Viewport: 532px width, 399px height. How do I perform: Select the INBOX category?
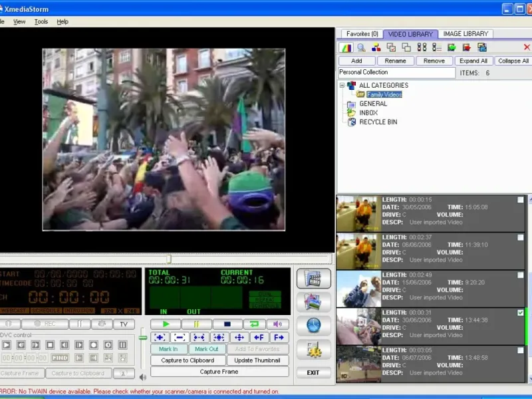(x=368, y=113)
